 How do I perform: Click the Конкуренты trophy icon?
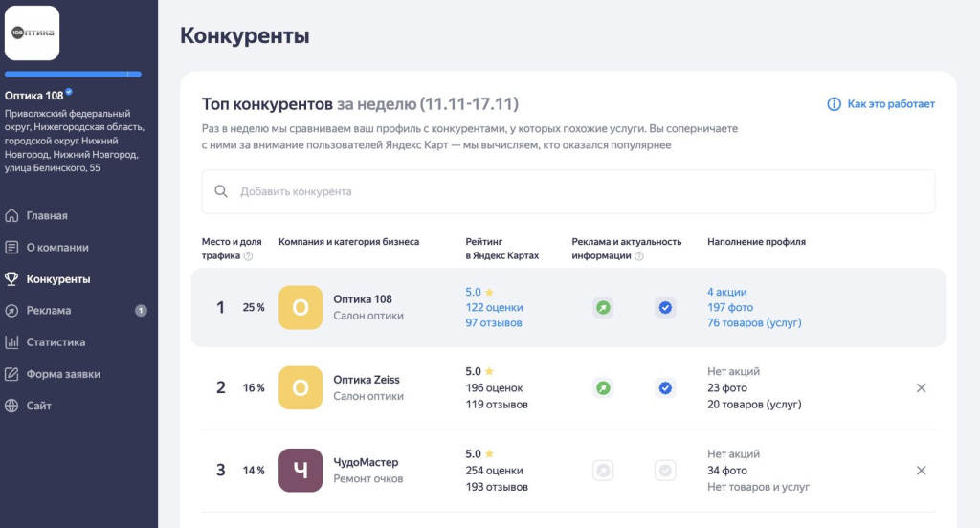click(11, 279)
